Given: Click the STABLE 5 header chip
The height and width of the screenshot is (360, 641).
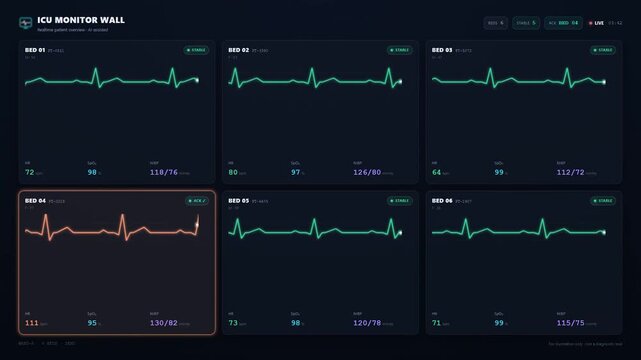Looking at the screenshot, I should (526, 23).
